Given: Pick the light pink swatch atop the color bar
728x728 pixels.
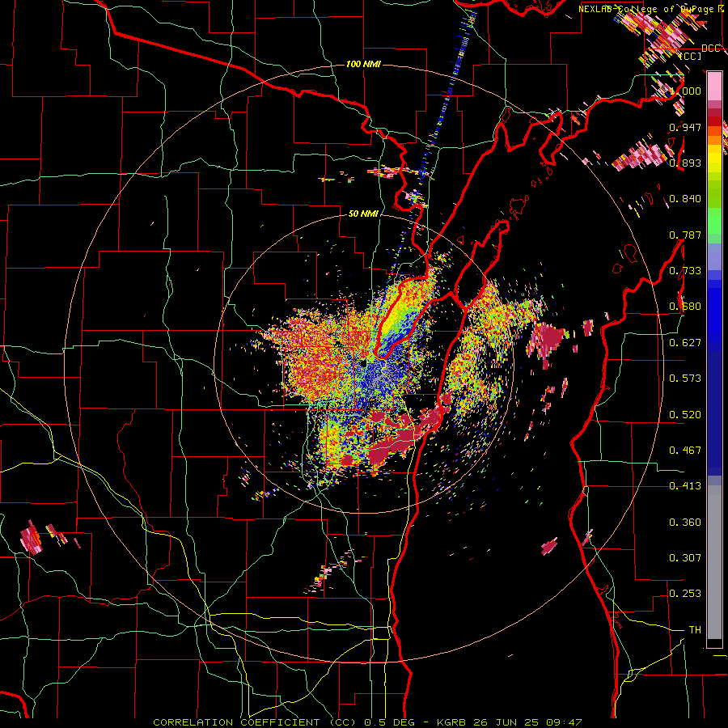Looking at the screenshot, I should click(714, 86).
